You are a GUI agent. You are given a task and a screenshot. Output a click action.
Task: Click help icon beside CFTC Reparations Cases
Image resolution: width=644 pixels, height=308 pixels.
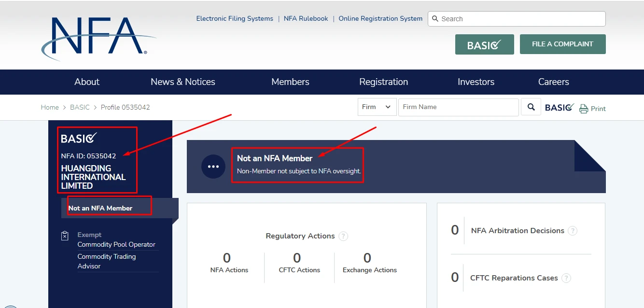click(x=566, y=278)
